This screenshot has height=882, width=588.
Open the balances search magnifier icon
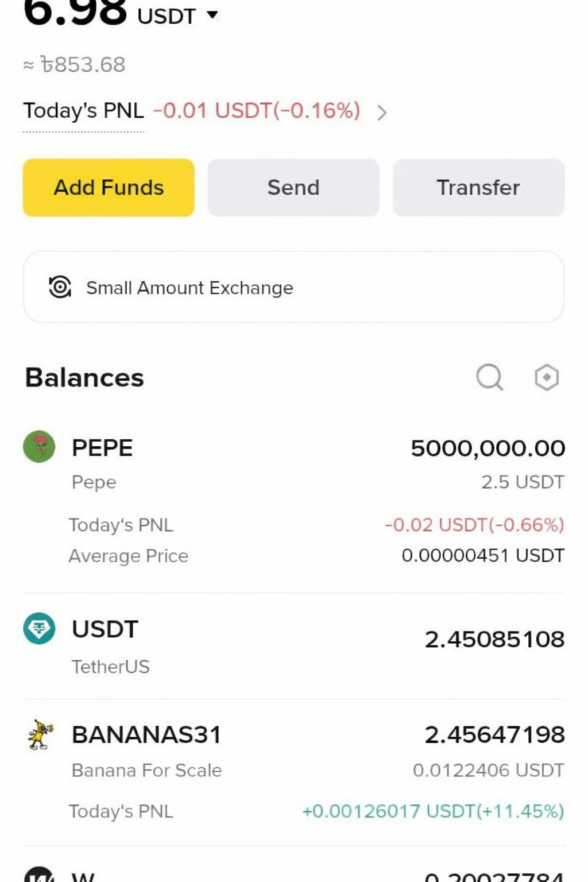tap(489, 377)
